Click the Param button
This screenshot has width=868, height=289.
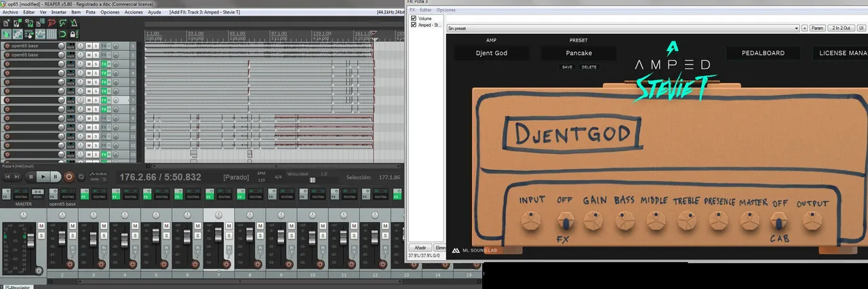(818, 28)
